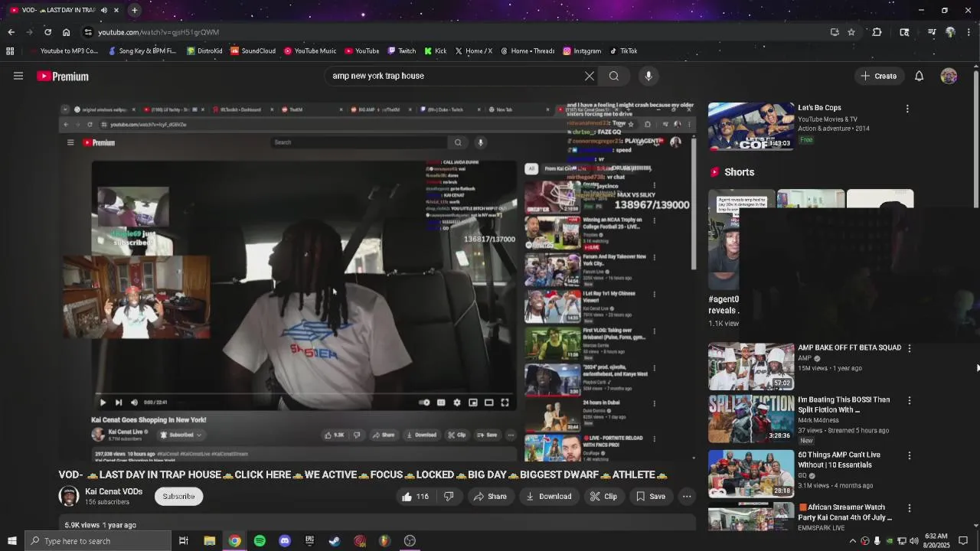Open YouTube Music bookmark
980x551 pixels.
point(310,51)
